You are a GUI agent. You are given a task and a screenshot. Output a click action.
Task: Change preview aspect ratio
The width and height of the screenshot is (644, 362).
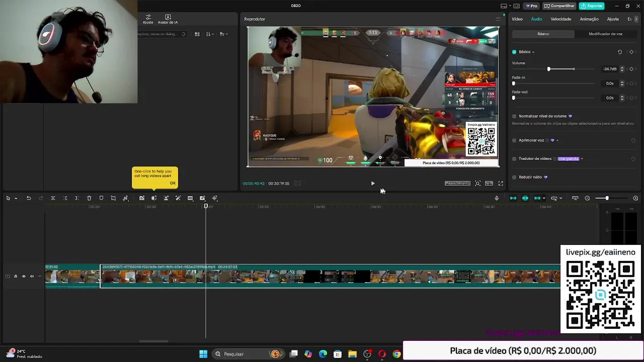click(x=489, y=184)
